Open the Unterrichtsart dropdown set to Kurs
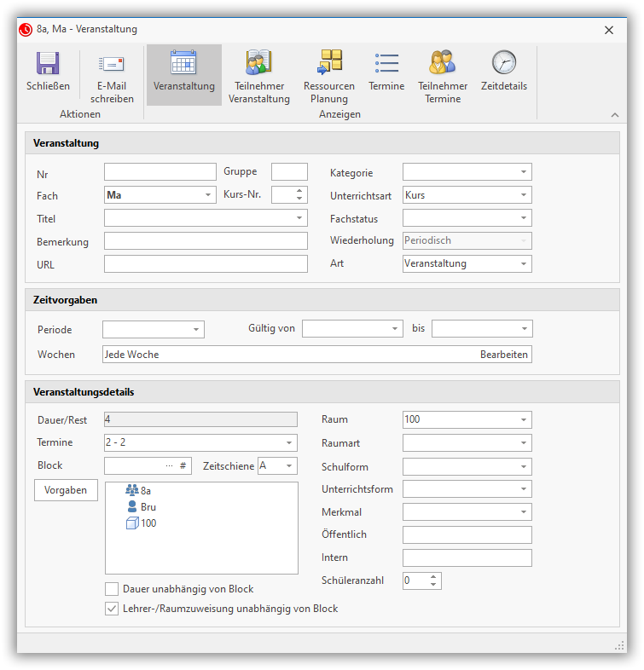This screenshot has width=644, height=670. 523,195
